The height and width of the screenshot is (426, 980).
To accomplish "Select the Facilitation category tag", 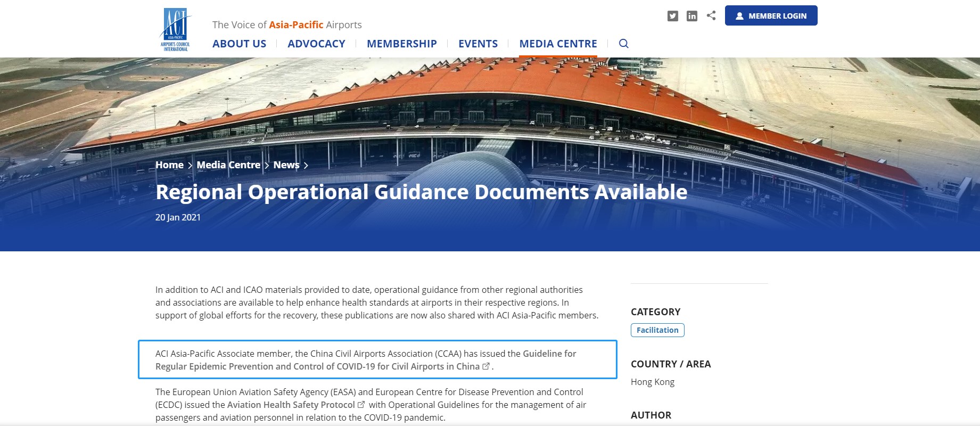I will point(657,330).
